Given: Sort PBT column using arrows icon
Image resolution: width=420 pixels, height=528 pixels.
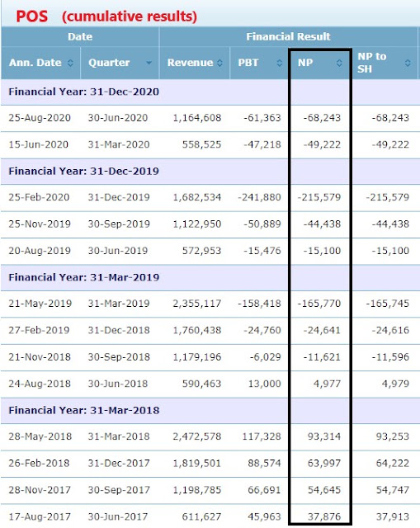Looking at the screenshot, I should coord(280,63).
